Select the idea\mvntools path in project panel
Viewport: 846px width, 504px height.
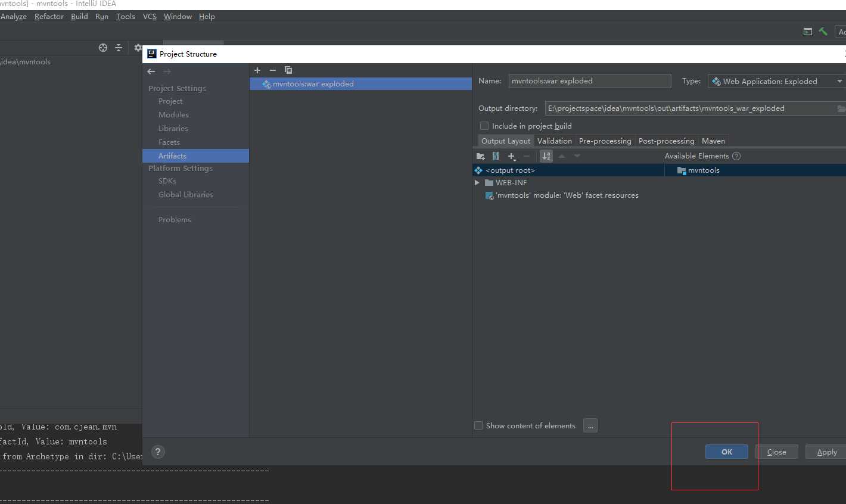click(x=26, y=62)
